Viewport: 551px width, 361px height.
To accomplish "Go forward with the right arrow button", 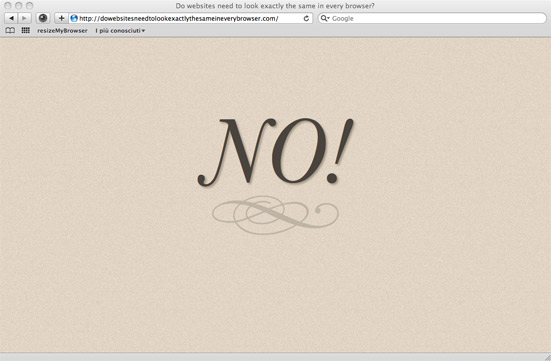I will (x=24, y=18).
